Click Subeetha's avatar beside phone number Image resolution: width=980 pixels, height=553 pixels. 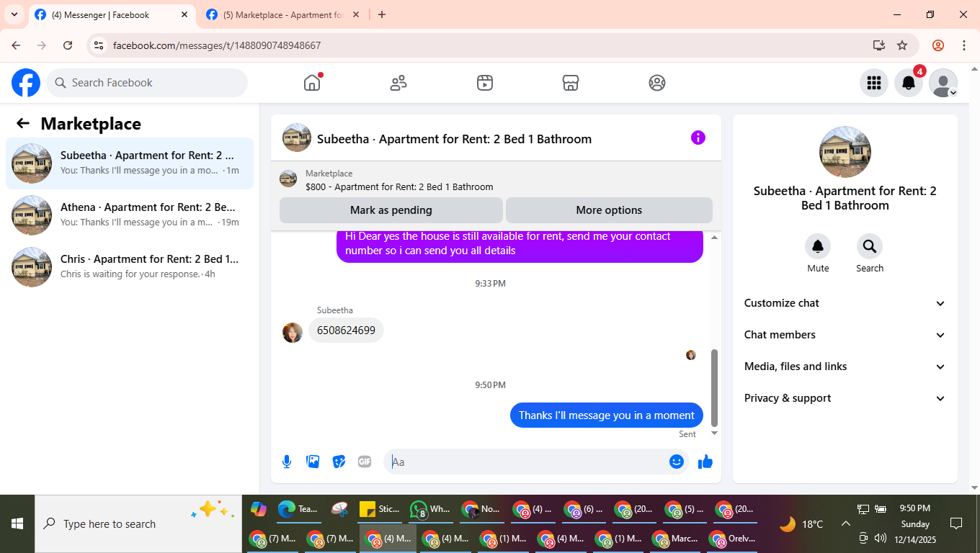click(293, 333)
